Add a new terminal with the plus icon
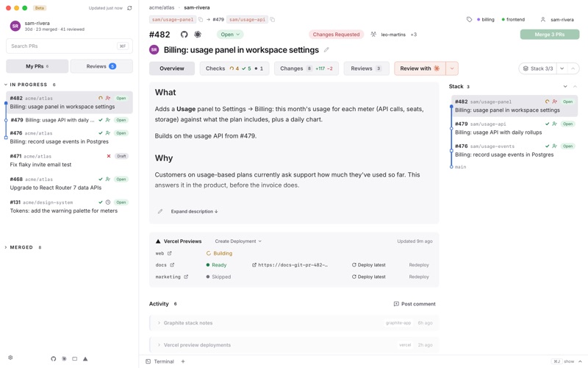588x368 pixels. 183,361
